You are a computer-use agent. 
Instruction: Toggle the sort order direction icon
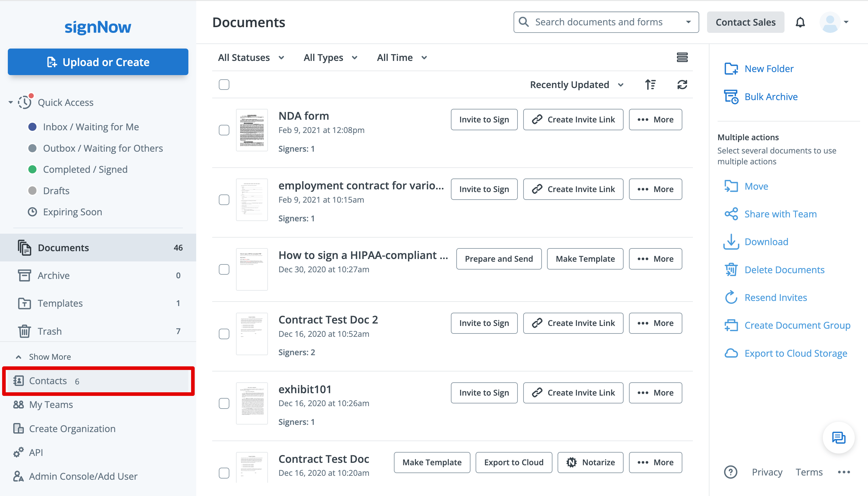(650, 84)
